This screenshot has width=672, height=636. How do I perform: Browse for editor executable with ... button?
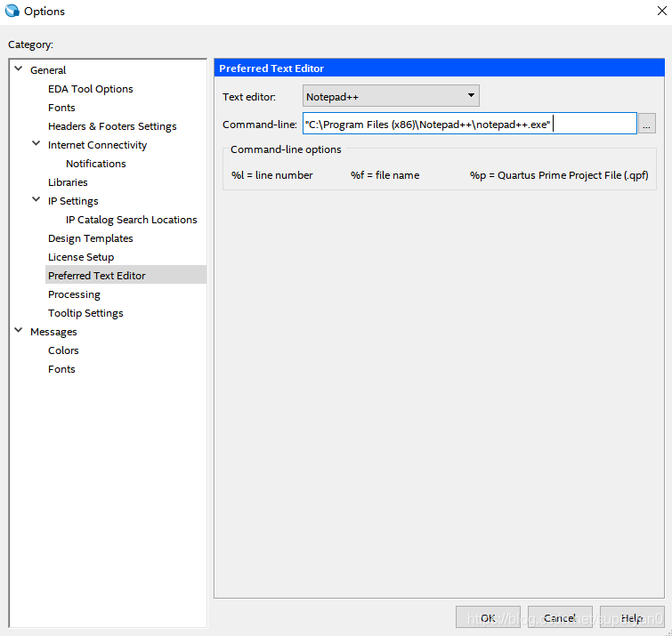point(647,124)
